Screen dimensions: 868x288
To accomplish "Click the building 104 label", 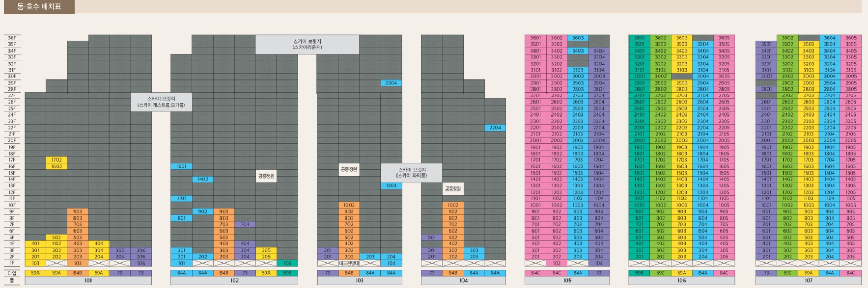I will point(463,281).
